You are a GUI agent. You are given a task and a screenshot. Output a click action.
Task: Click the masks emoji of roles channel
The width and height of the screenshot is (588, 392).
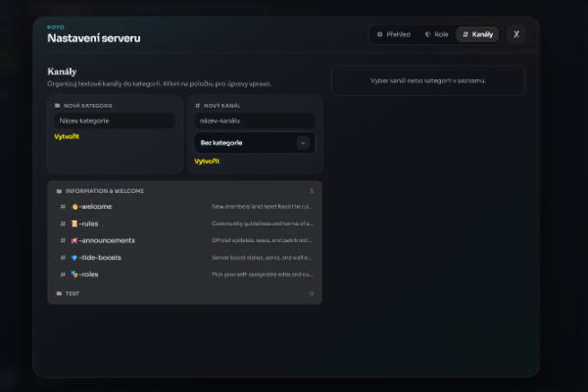pos(74,274)
